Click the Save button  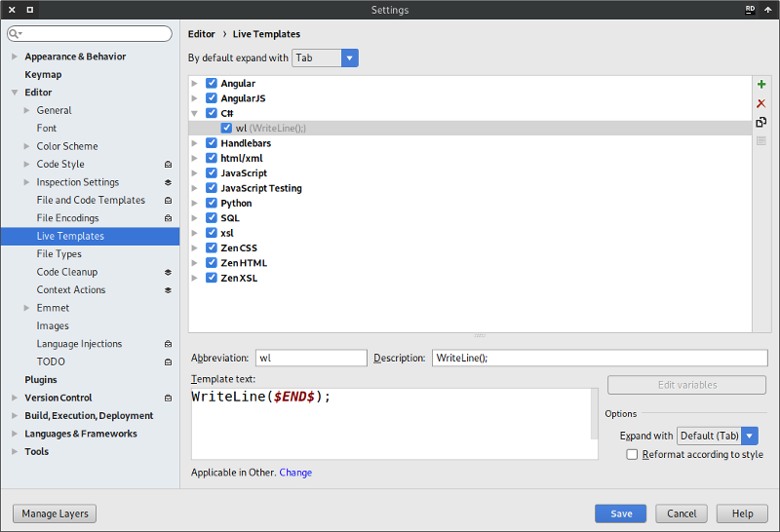[621, 513]
